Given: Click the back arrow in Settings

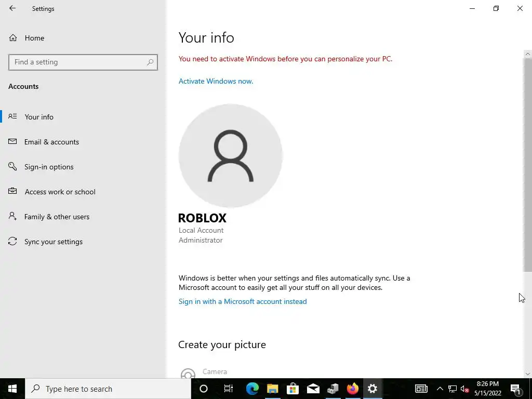Looking at the screenshot, I should pos(12,8).
